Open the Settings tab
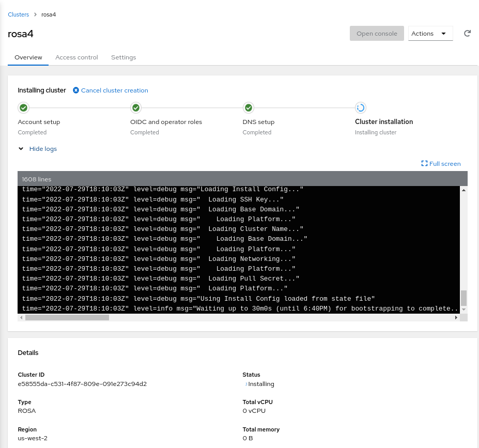This screenshot has height=448, width=479. [123, 57]
